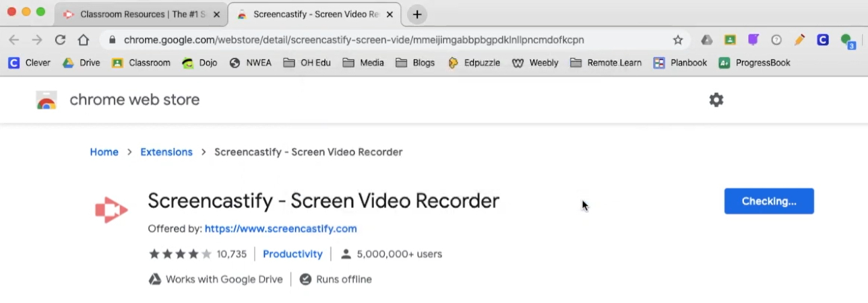Viewport: 868px width, 303px height.
Task: Expand the Remote Learn bookmark folder
Action: click(x=606, y=63)
